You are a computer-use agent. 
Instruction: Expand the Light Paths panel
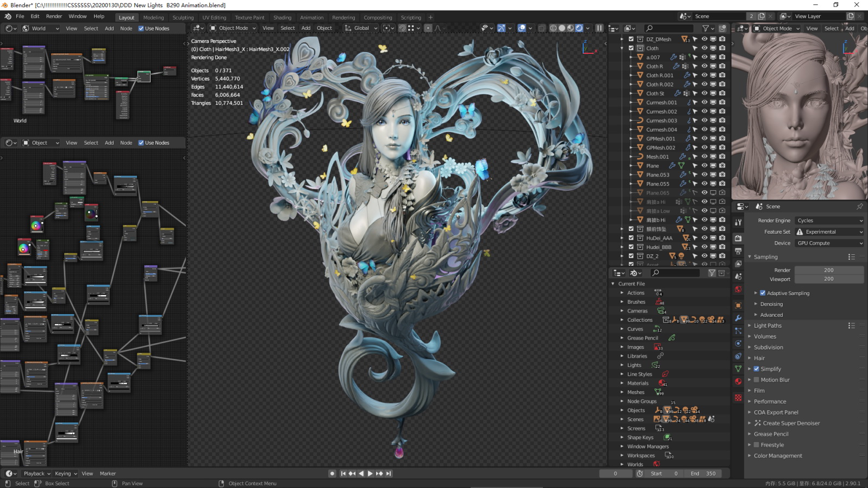coord(767,326)
